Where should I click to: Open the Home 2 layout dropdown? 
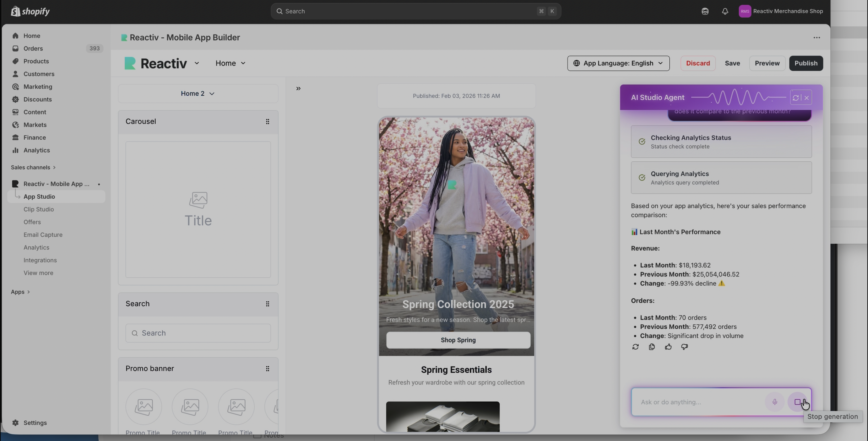(198, 94)
